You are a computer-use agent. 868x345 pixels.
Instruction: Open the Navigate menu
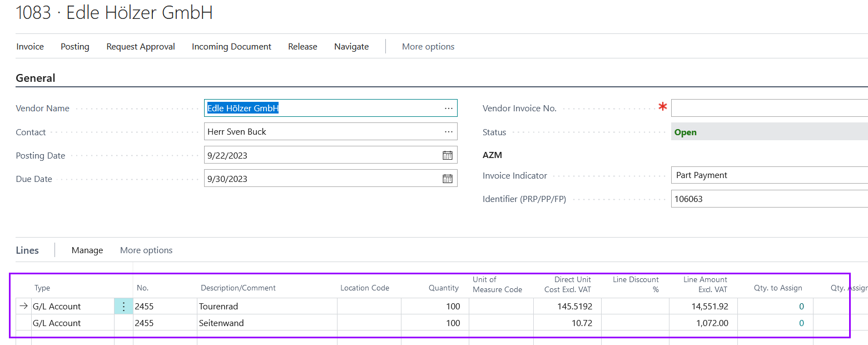point(351,47)
